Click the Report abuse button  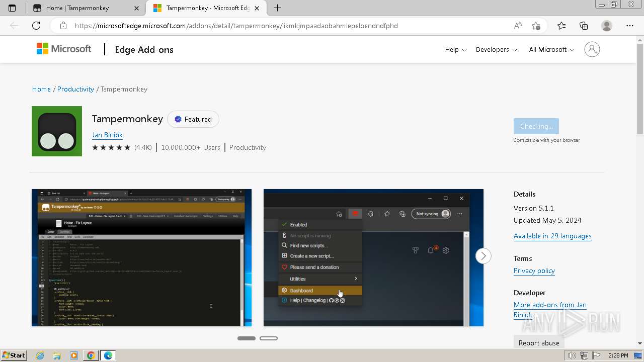tap(539, 343)
